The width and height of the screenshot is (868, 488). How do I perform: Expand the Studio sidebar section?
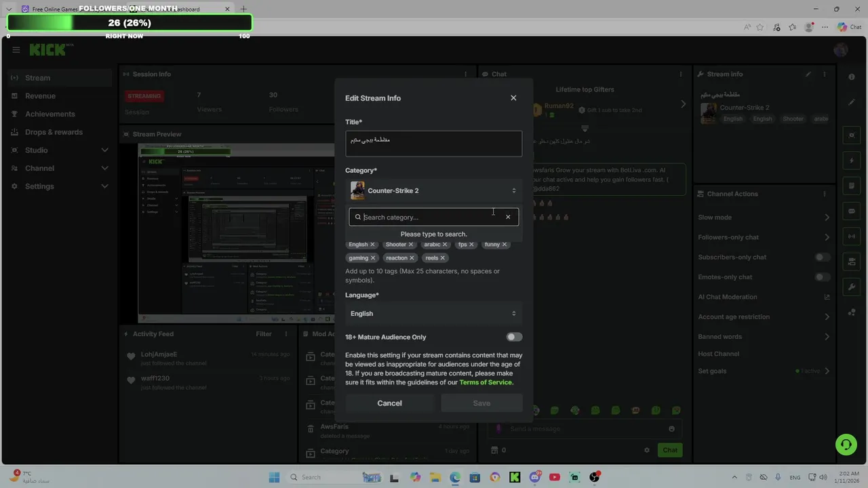point(60,150)
